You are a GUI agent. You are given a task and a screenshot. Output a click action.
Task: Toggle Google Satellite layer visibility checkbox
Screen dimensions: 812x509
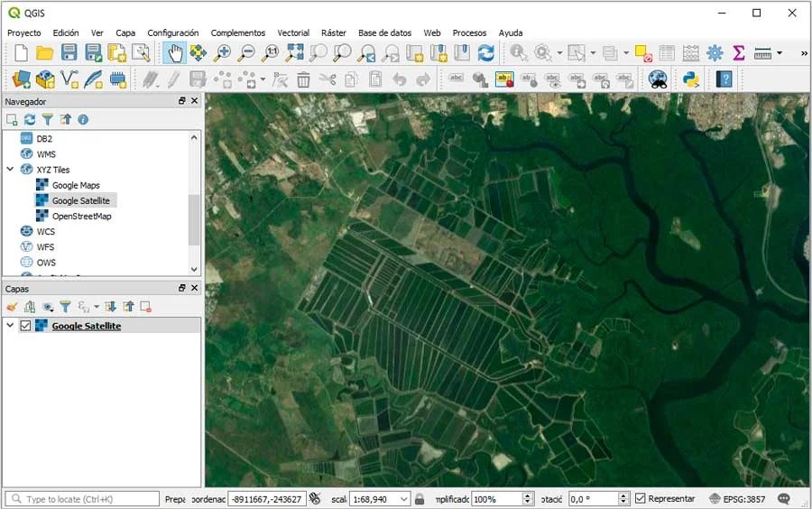25,326
